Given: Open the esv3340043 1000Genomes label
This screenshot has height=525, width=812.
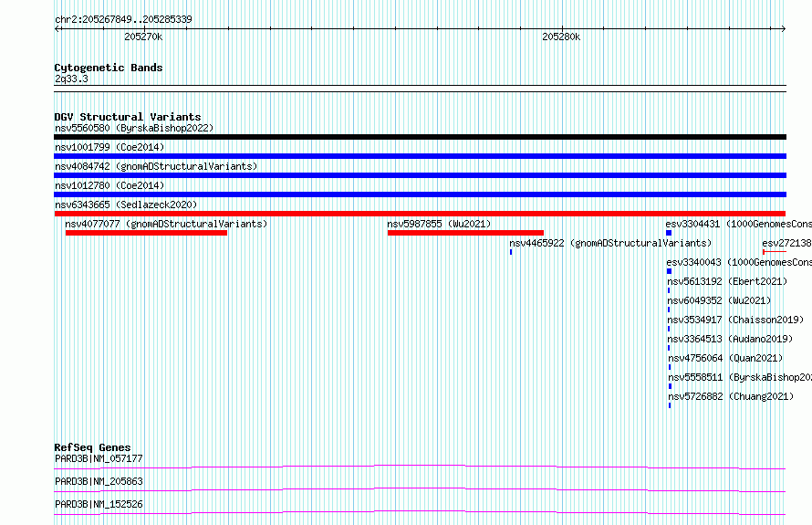Looking at the screenshot, I should click(739, 262).
